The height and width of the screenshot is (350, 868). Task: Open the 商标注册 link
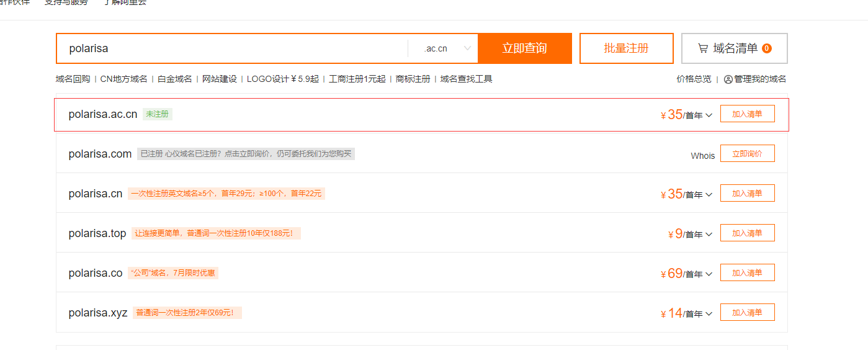tap(413, 79)
